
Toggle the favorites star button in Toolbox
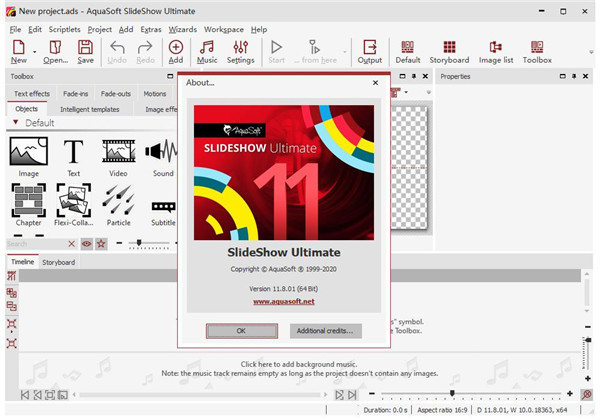[x=101, y=244]
